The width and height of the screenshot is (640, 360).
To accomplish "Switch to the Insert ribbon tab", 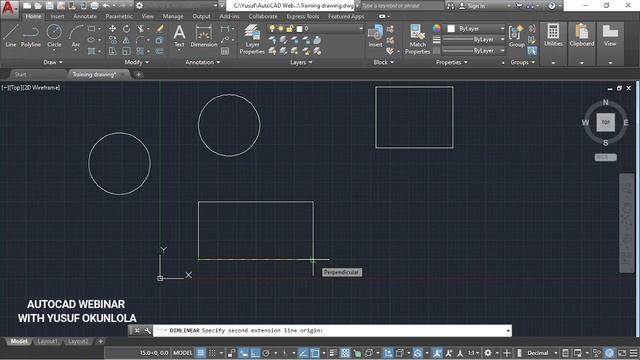I will (57, 16).
